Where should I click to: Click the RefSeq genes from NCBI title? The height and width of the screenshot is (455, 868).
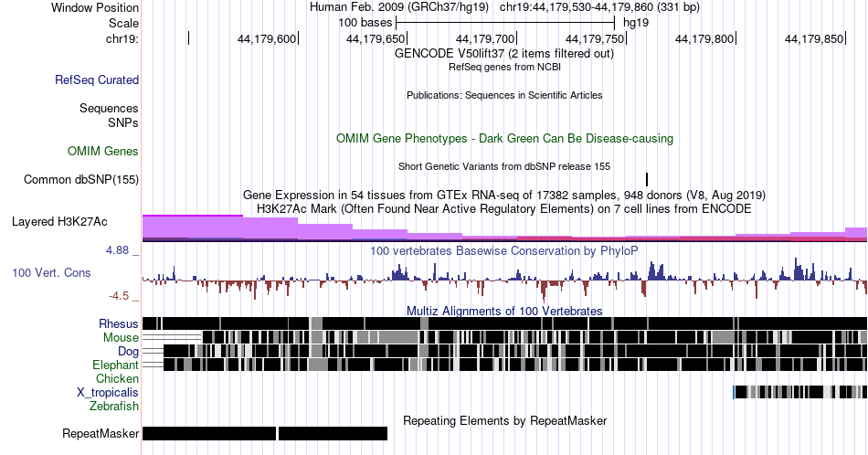[x=504, y=67]
